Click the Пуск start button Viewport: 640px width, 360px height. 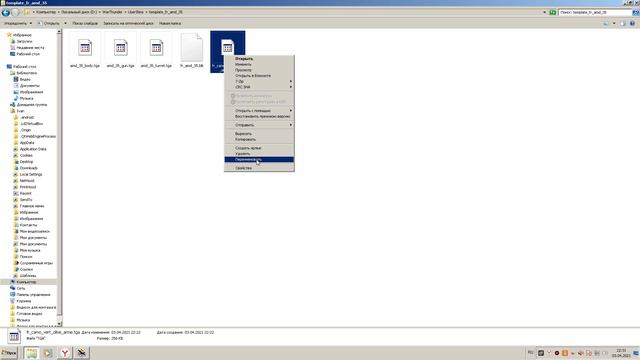click(x=9, y=353)
